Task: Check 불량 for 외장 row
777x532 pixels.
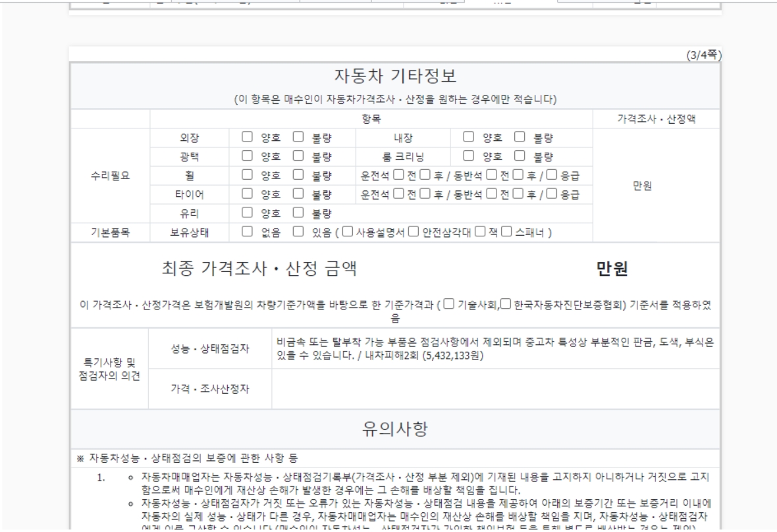Action: [x=298, y=138]
